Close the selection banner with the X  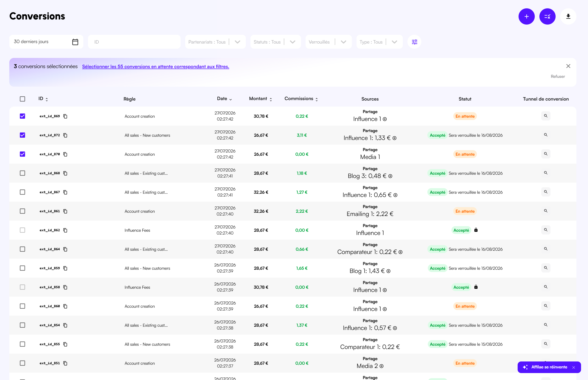(x=568, y=66)
